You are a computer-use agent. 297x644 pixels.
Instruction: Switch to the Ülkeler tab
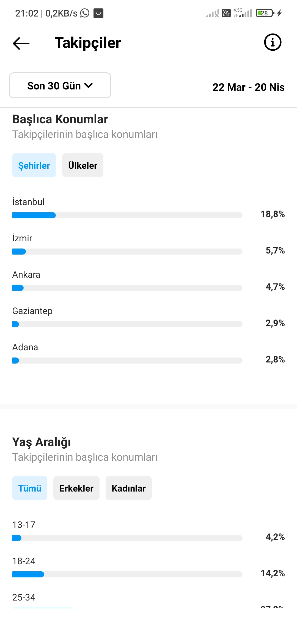tap(83, 165)
